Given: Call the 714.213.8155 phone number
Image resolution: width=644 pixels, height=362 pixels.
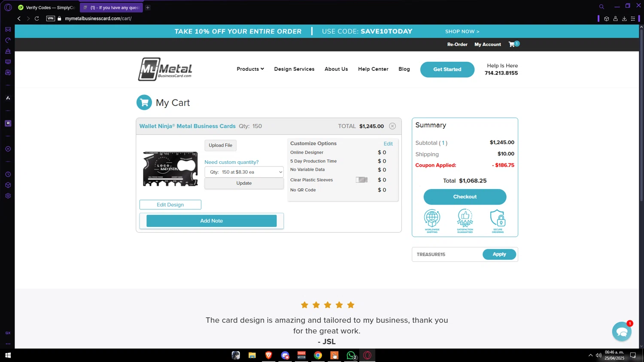Looking at the screenshot, I should tap(501, 73).
